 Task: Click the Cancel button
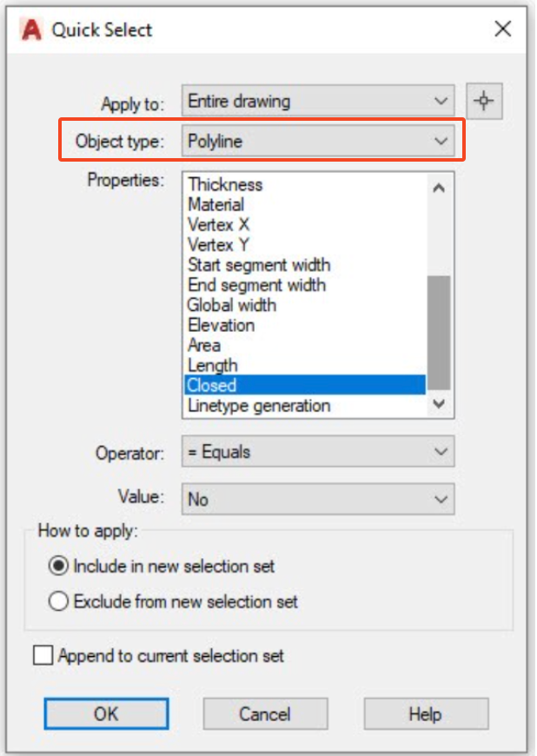click(x=265, y=714)
